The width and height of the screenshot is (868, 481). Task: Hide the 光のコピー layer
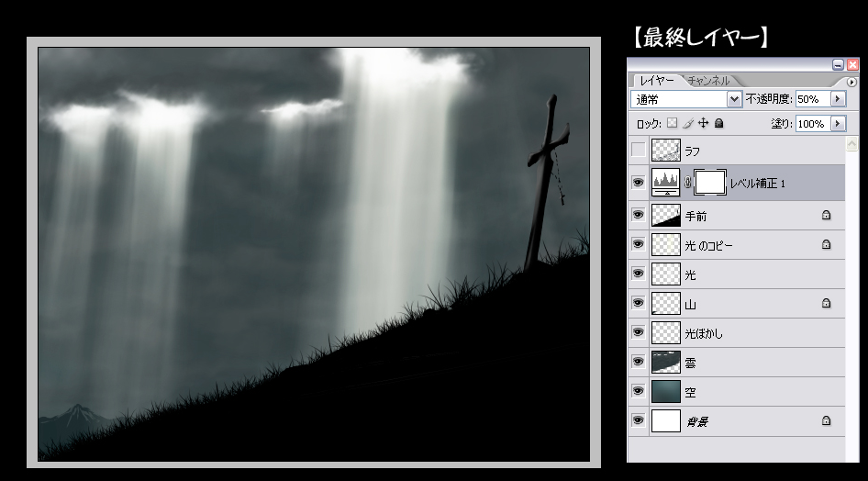point(639,244)
